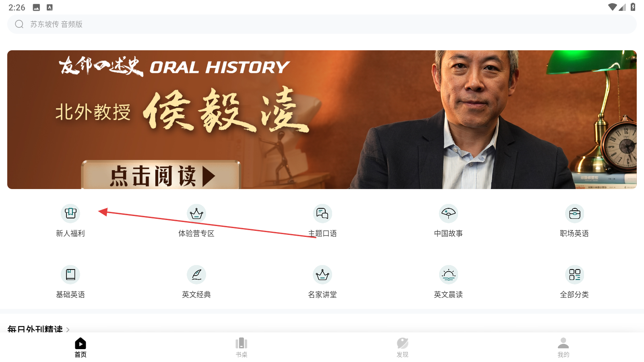This screenshot has width=644, height=362.
Task: Click the image notification icon in status bar
Action: pyautogui.click(x=36, y=7)
